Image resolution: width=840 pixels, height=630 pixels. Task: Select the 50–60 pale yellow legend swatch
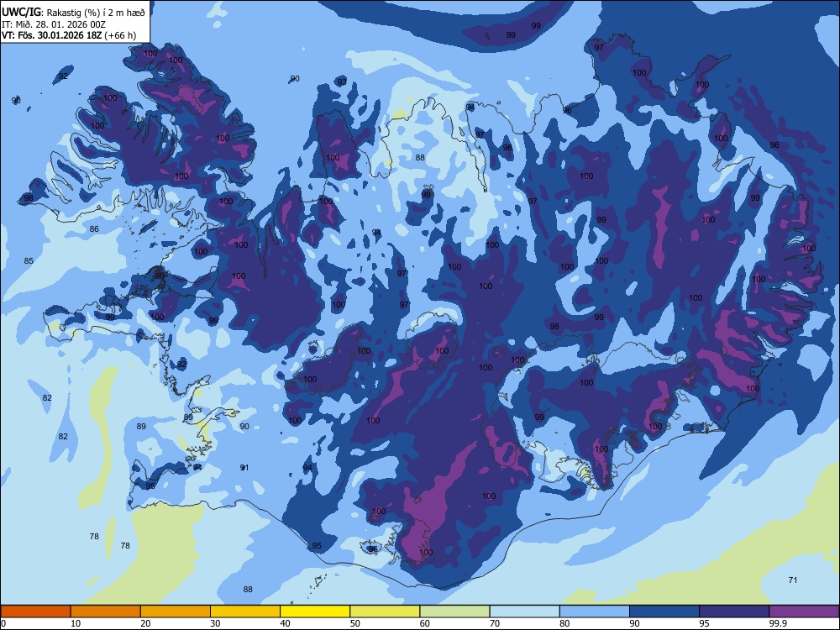click(385, 612)
